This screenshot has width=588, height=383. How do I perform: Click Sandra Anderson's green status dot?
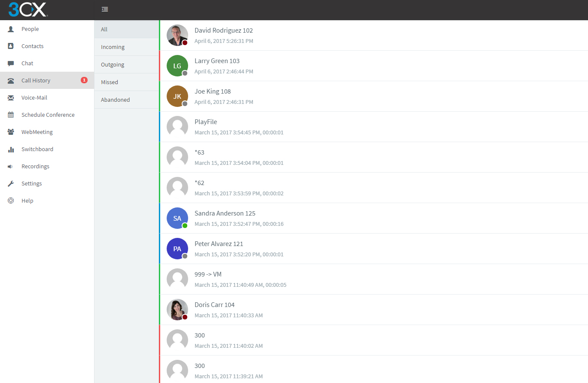pos(185,225)
